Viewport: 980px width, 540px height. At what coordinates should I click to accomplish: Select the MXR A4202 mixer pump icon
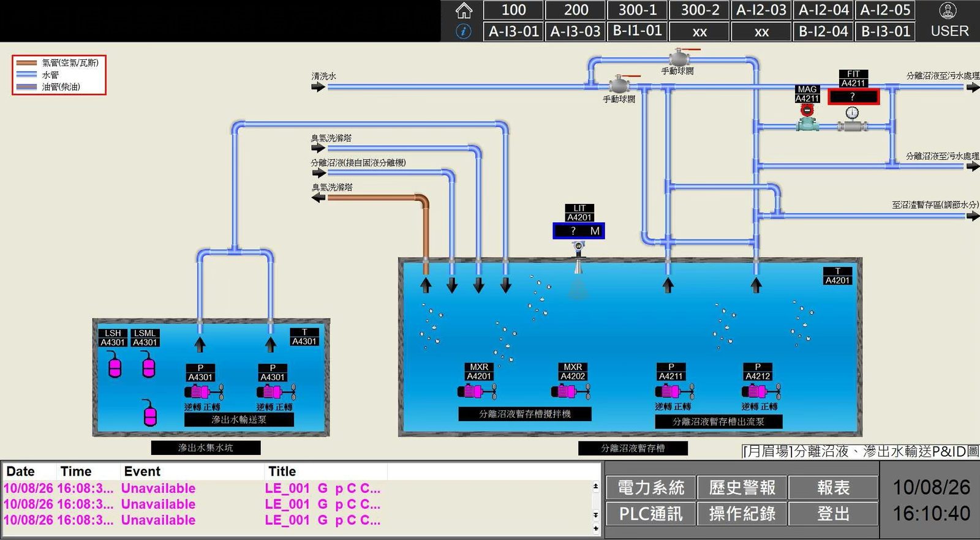click(x=570, y=391)
